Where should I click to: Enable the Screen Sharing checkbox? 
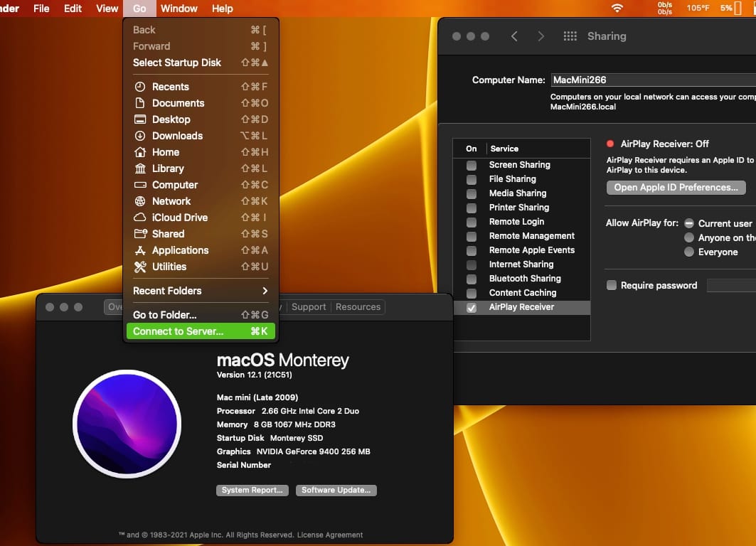pyautogui.click(x=472, y=166)
